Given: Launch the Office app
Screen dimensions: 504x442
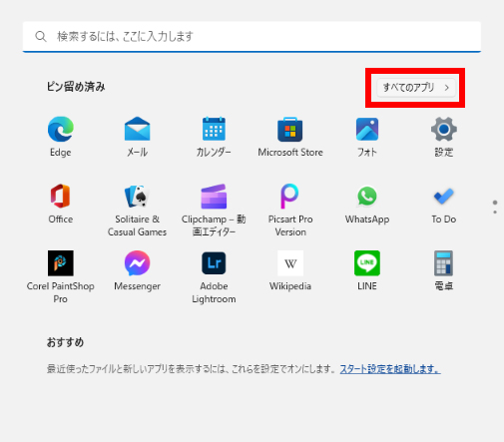Looking at the screenshot, I should coord(61,204).
